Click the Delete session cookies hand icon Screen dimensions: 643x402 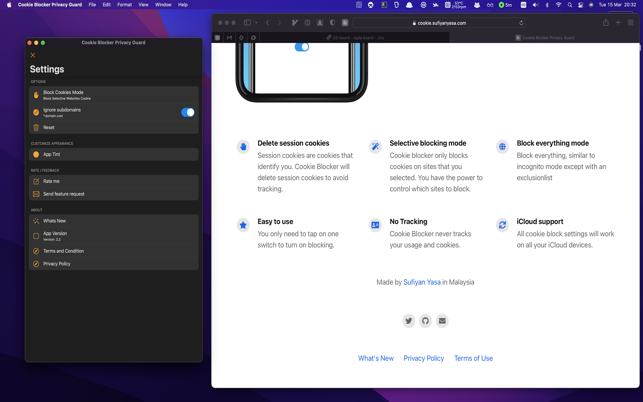coord(243,147)
